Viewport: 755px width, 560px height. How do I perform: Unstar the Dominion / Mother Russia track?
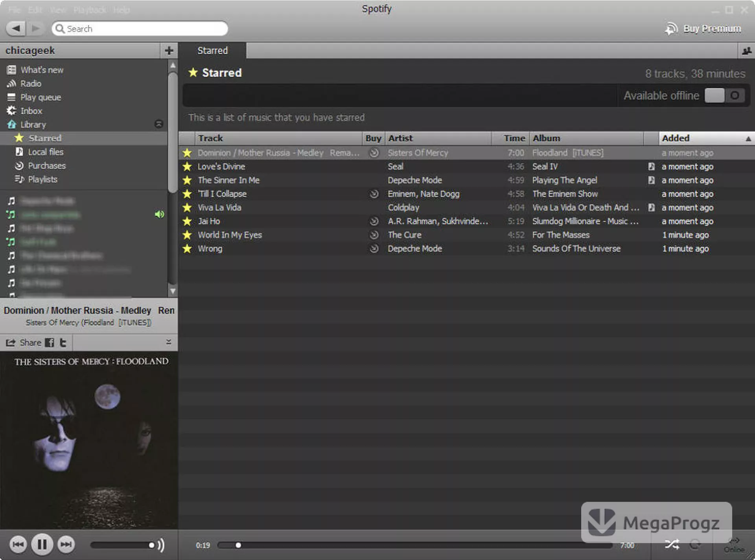187,153
